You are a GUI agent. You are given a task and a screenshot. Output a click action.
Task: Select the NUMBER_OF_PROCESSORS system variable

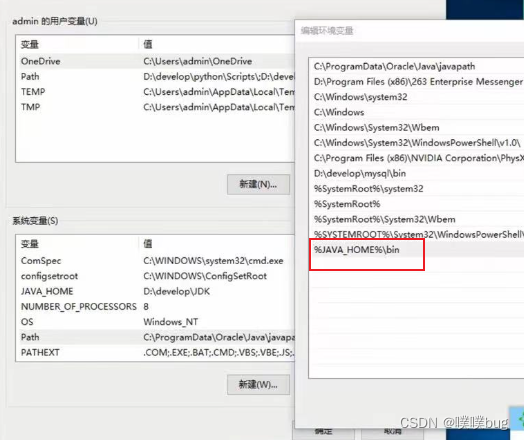click(x=156, y=307)
